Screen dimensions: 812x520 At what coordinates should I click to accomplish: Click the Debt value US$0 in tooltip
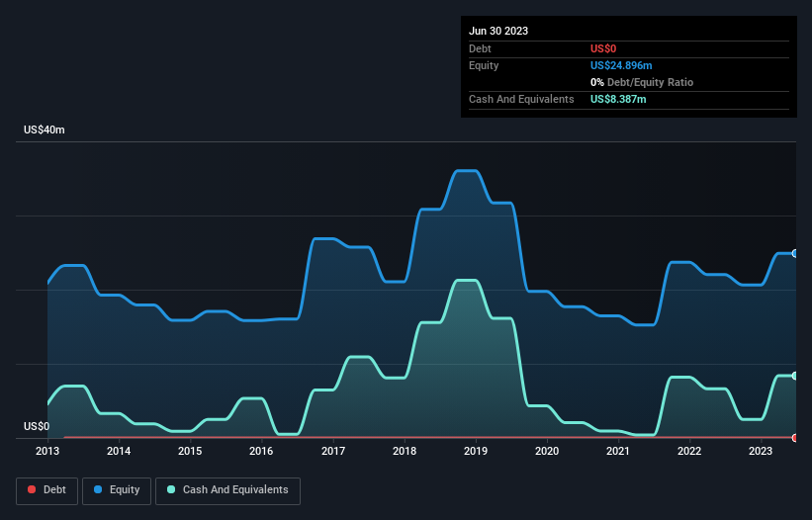(x=603, y=48)
